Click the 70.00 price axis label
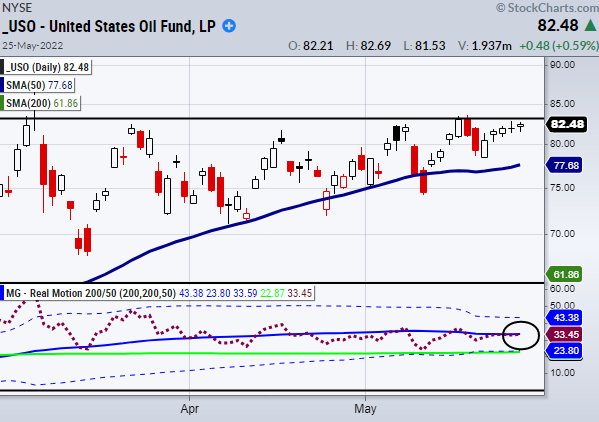The image size is (599, 422). 562,233
